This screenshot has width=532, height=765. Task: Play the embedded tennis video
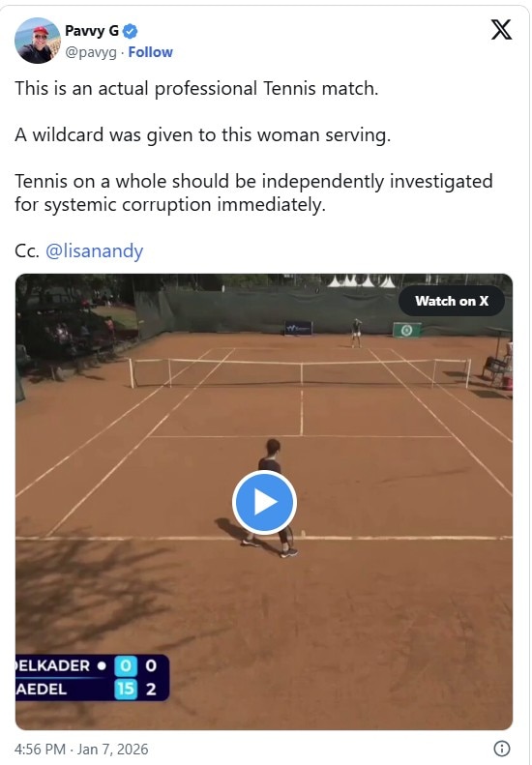(264, 502)
